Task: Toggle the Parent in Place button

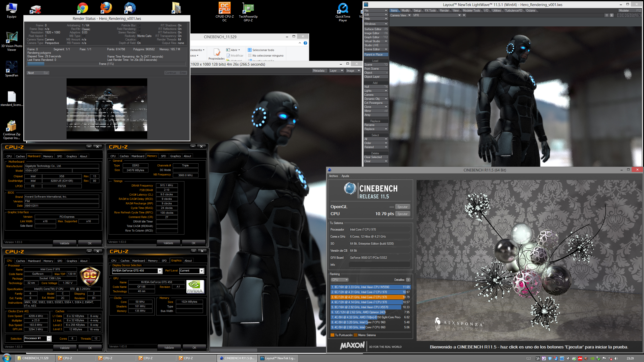Action: click(x=376, y=55)
